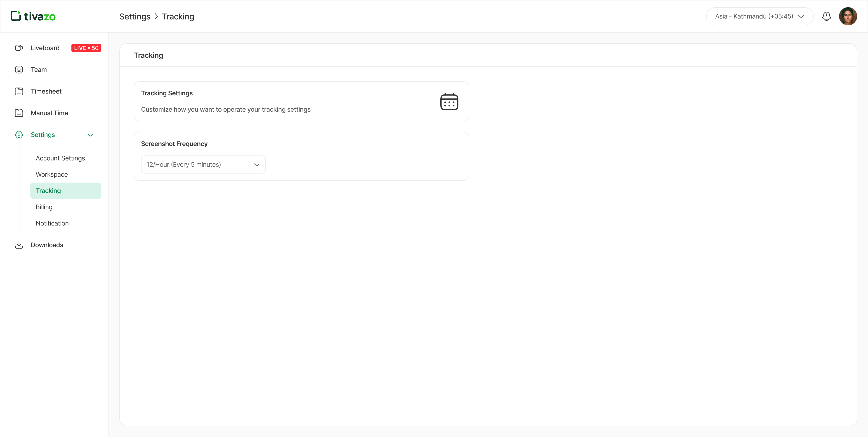Click the Settings gear icon
868x437 pixels.
[19, 135]
